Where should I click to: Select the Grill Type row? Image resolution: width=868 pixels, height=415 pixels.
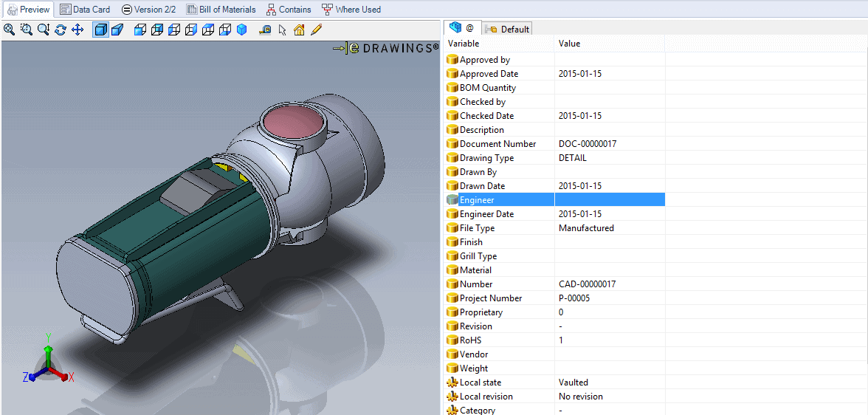pyautogui.click(x=554, y=256)
